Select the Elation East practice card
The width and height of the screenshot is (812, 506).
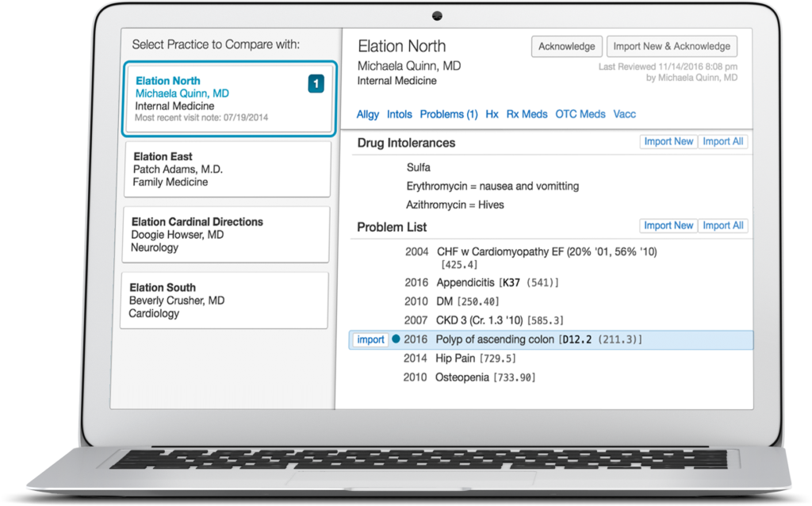228,170
